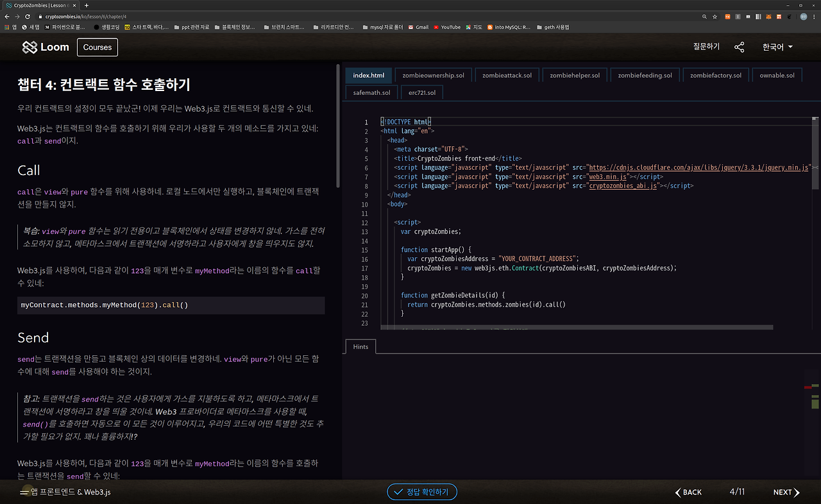Open the 지도 maps bookmark
Image resolution: width=821 pixels, height=504 pixels.
pyautogui.click(x=474, y=27)
